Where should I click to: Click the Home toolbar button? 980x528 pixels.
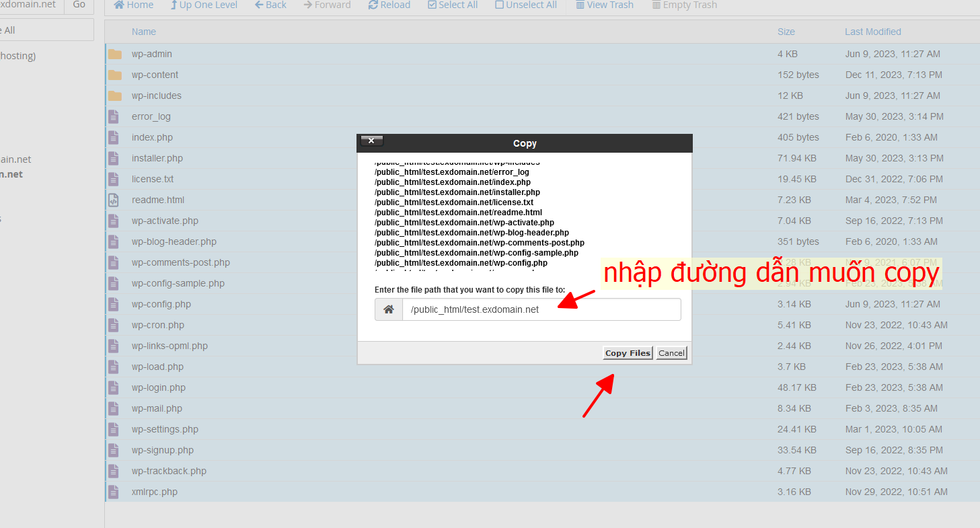(134, 5)
